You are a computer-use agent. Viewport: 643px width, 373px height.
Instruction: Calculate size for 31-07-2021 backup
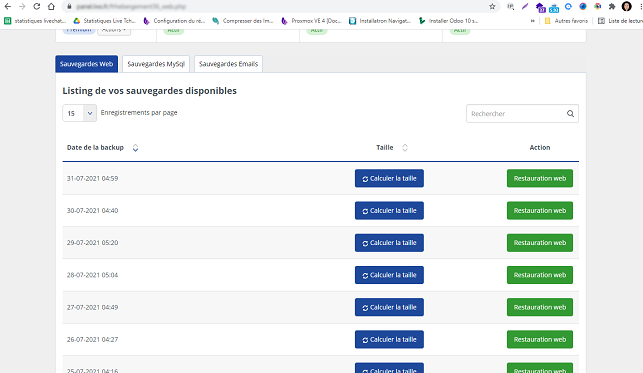[389, 178]
